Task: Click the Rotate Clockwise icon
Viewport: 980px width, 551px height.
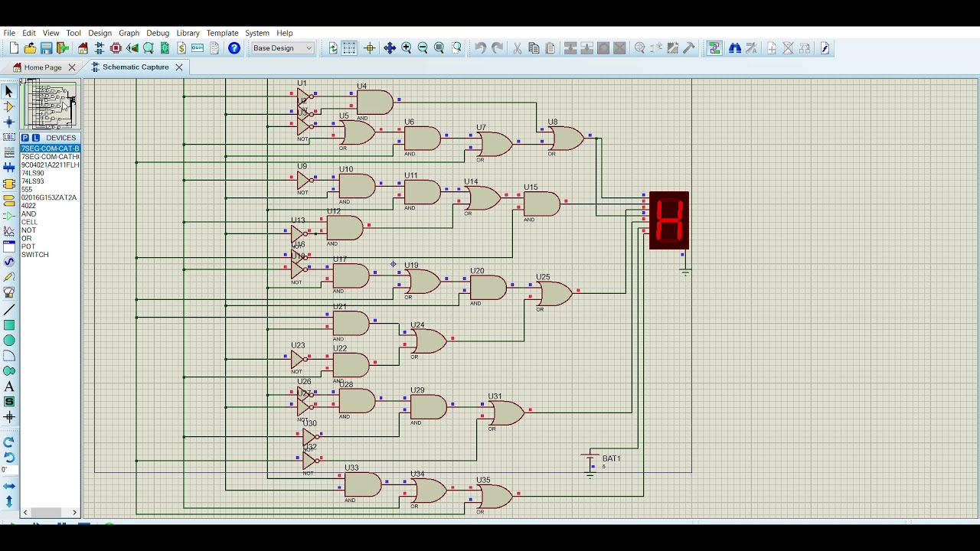Action: coord(9,442)
